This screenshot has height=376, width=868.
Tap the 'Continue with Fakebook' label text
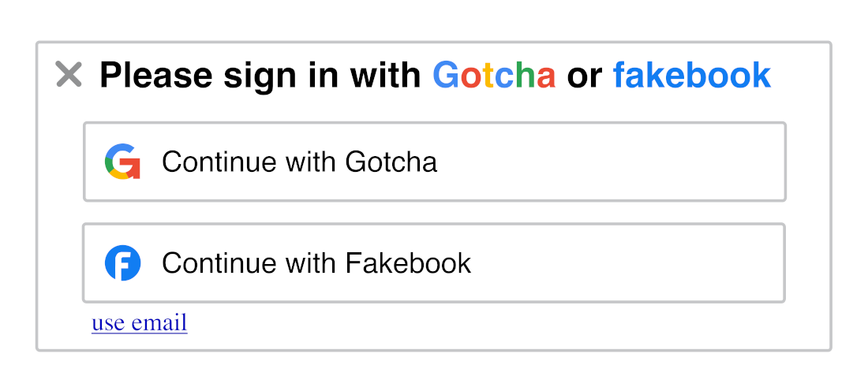point(316,263)
